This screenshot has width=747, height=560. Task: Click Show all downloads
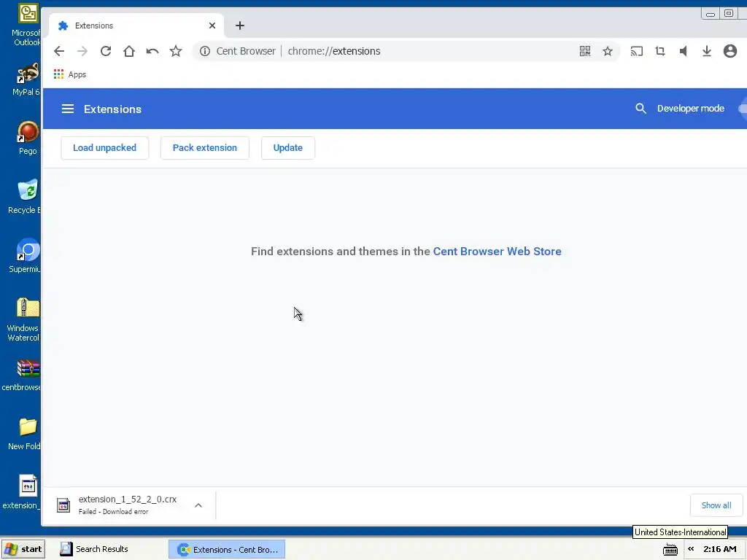pos(716,505)
